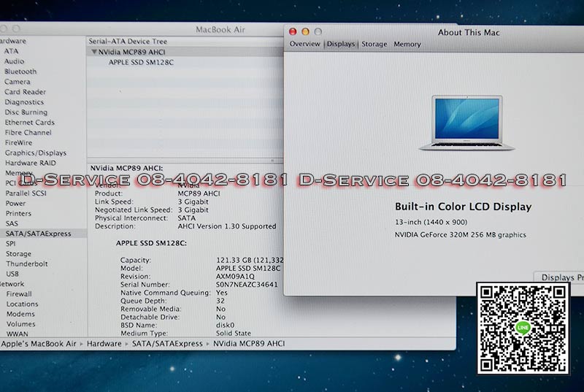Select Storage in the System Information sidebar
This screenshot has width=584, height=392.
[x=19, y=254]
